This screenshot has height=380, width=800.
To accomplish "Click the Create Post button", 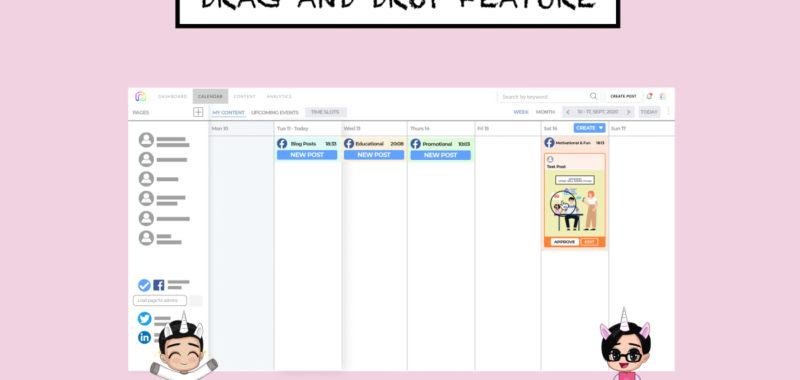I will point(623,96).
